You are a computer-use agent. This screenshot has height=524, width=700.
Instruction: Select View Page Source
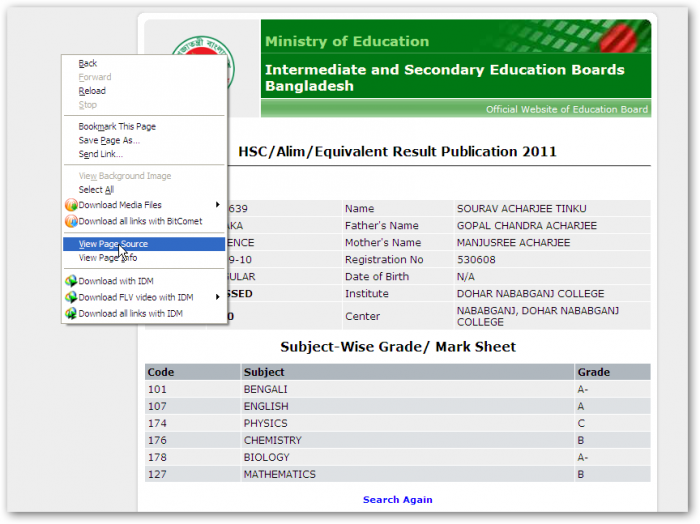pos(144,244)
